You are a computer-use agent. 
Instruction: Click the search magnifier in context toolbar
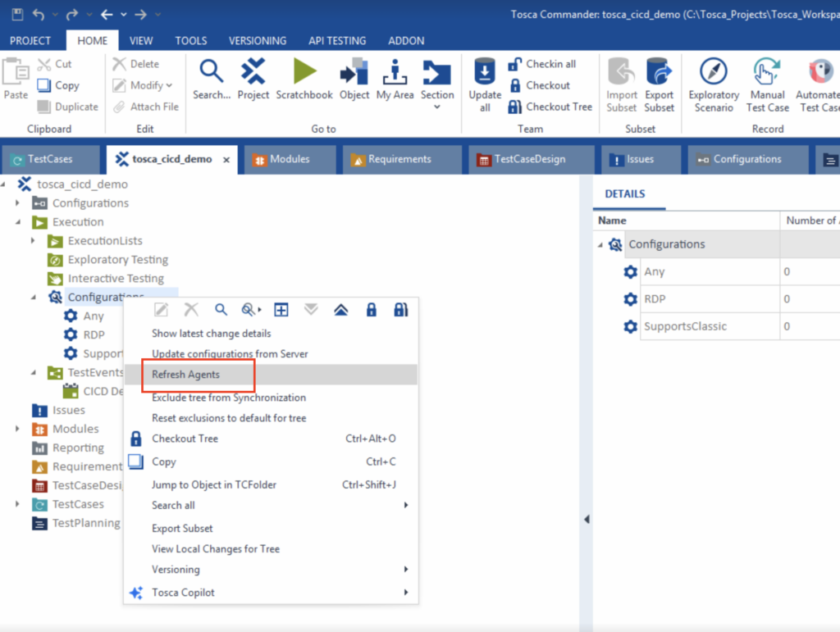click(x=221, y=309)
